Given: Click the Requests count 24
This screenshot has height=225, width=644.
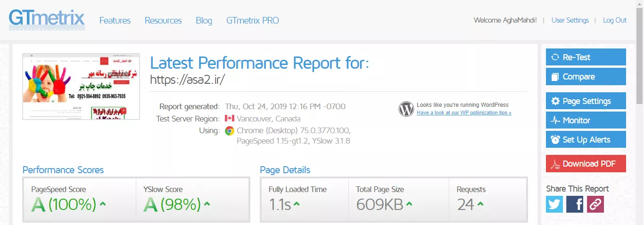Looking at the screenshot, I should point(465,204).
